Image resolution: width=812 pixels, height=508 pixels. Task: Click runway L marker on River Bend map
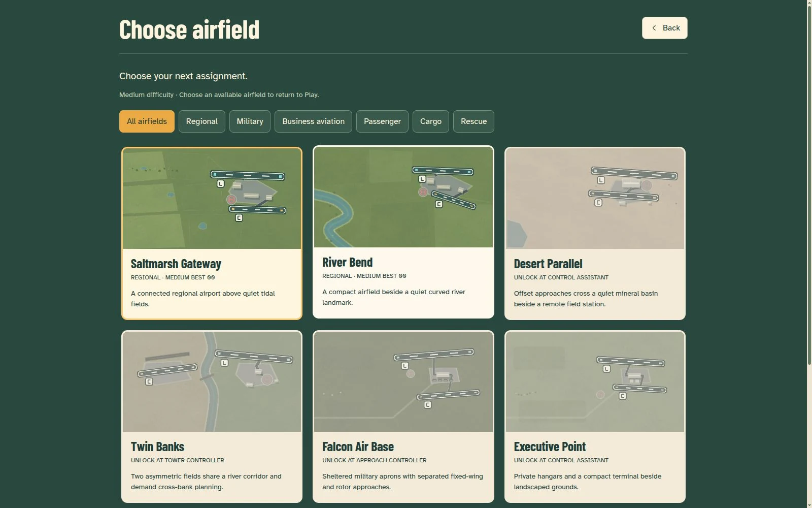[x=422, y=179]
